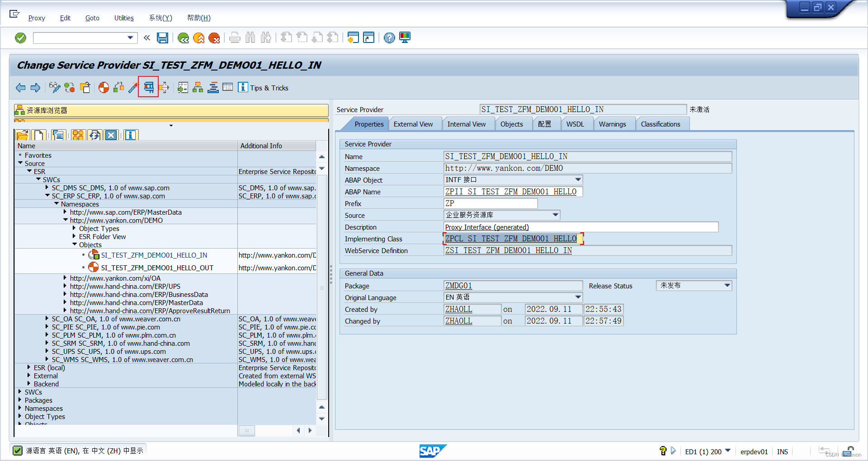The width and height of the screenshot is (868, 461).
Task: Click the 资源库浏览器 repository browser button
Action: pos(171,110)
